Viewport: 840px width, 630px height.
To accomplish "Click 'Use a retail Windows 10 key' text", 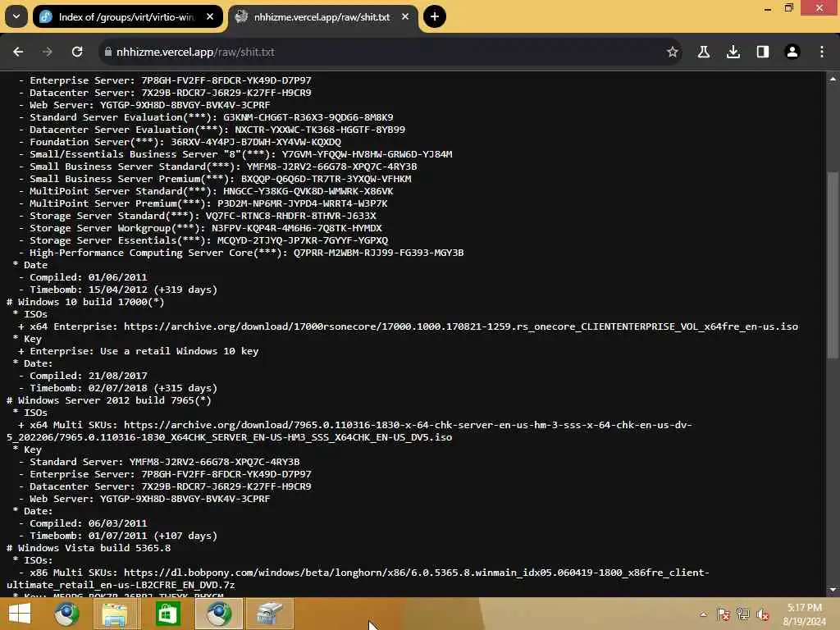I will (179, 351).
